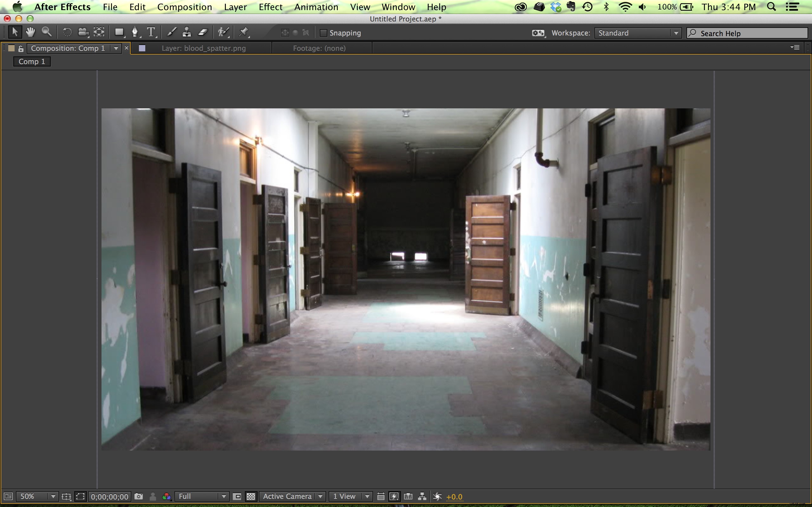This screenshot has height=507, width=812.
Task: Select the Puppet Pin tool
Action: [244, 32]
